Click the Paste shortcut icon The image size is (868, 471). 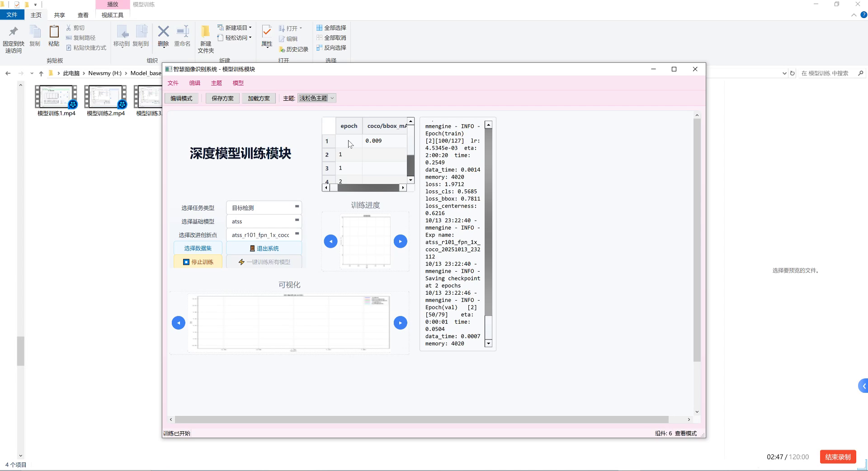tap(69, 47)
